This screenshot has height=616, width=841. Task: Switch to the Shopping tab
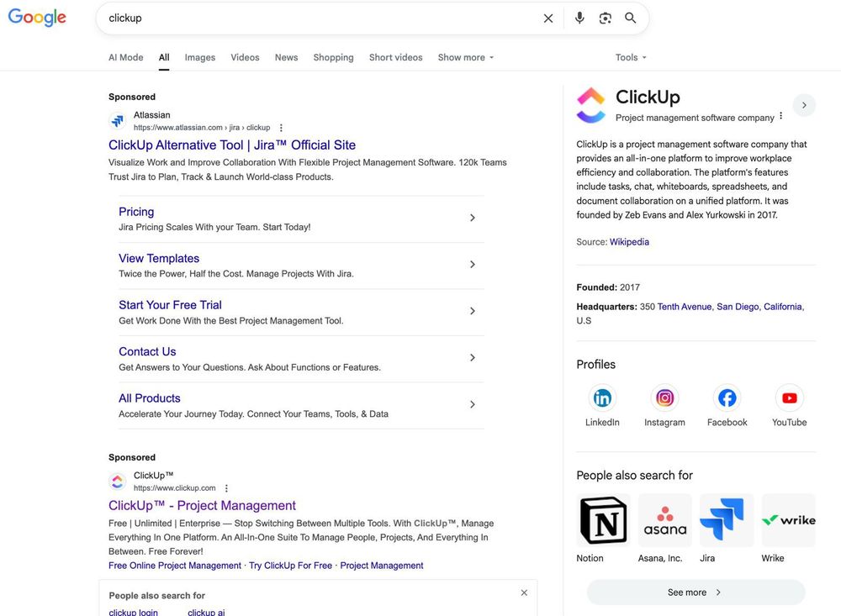click(x=334, y=57)
